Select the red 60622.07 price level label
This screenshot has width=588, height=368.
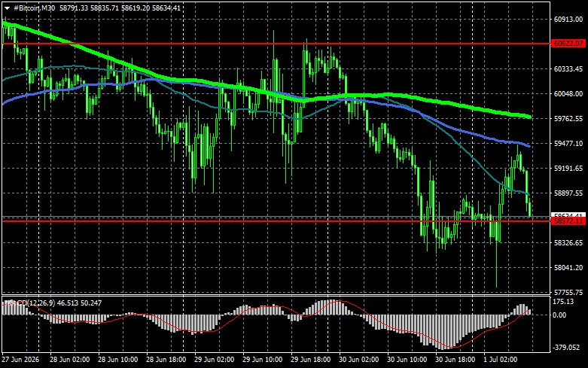coord(568,44)
